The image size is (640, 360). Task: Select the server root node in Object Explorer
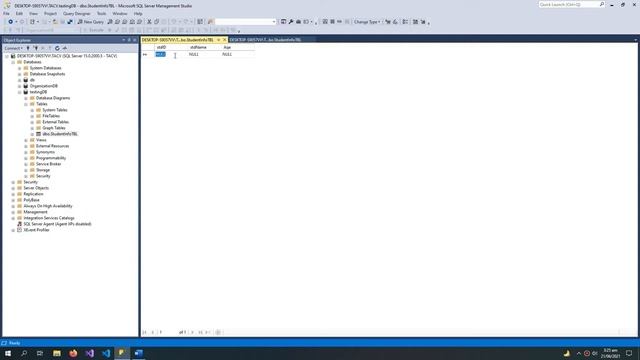tap(67, 56)
